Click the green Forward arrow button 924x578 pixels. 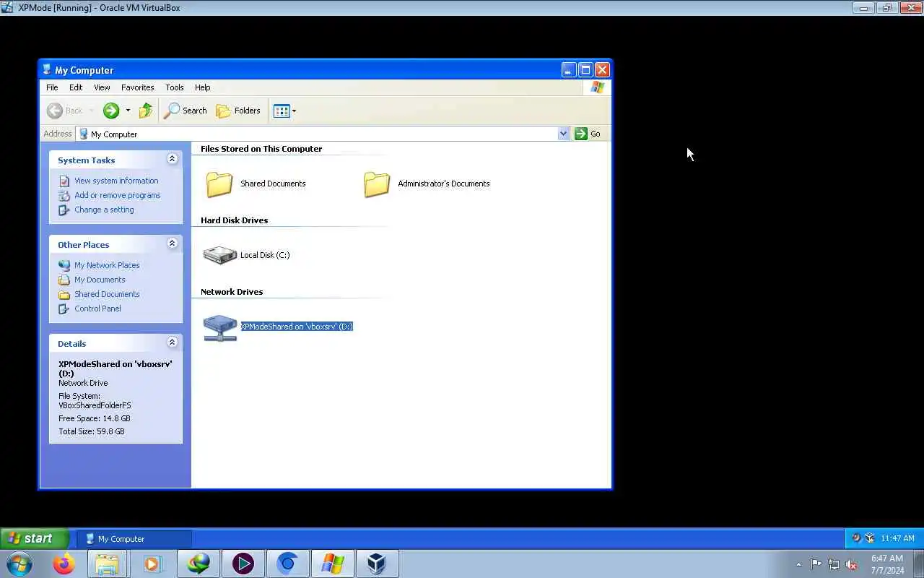click(x=111, y=111)
